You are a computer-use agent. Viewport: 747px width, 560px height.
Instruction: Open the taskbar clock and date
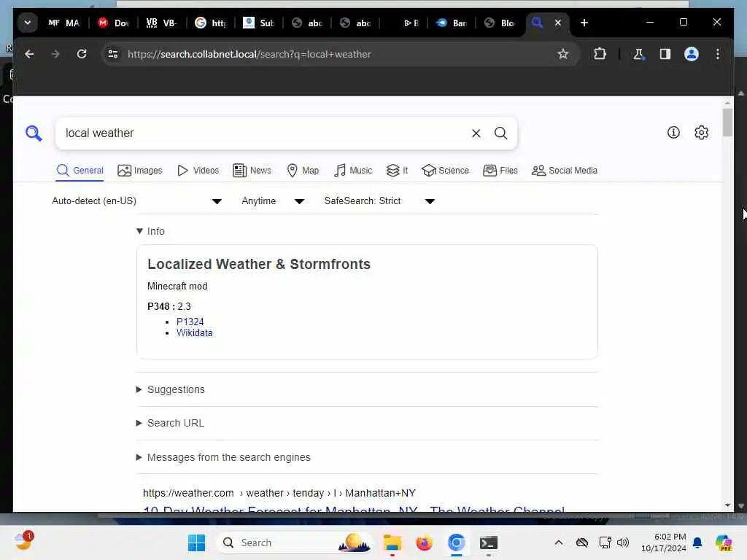coord(664,542)
